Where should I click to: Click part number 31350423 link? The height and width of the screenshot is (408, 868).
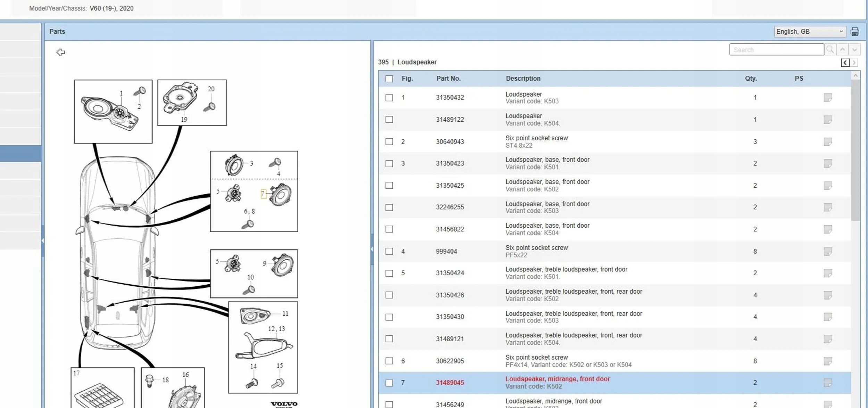pyautogui.click(x=450, y=163)
